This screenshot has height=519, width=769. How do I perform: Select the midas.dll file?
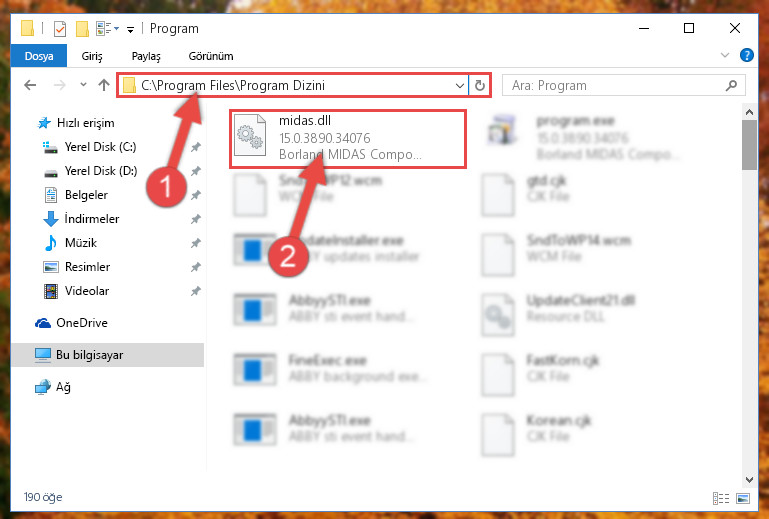(x=348, y=139)
